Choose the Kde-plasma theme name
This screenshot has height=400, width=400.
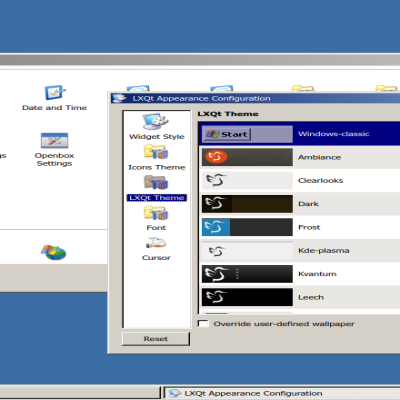[324, 251]
